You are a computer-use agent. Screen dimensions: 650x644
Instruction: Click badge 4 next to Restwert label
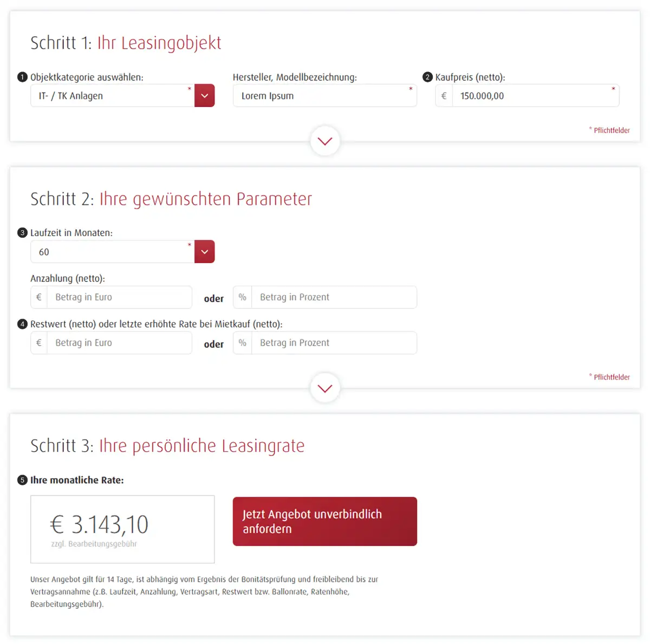(22, 324)
